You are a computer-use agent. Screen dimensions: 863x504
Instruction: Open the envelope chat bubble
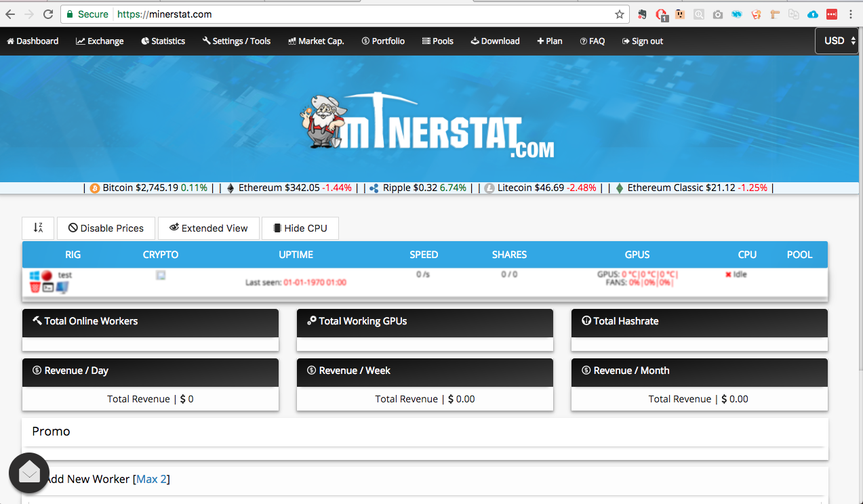point(29,472)
